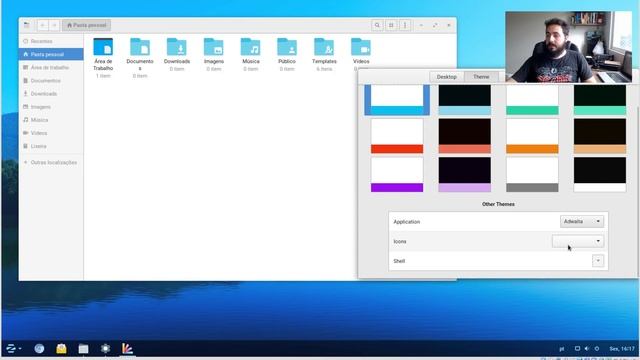The width and height of the screenshot is (640, 360).
Task: Open Área de trabalho sidebar entry
Action: pos(51,67)
